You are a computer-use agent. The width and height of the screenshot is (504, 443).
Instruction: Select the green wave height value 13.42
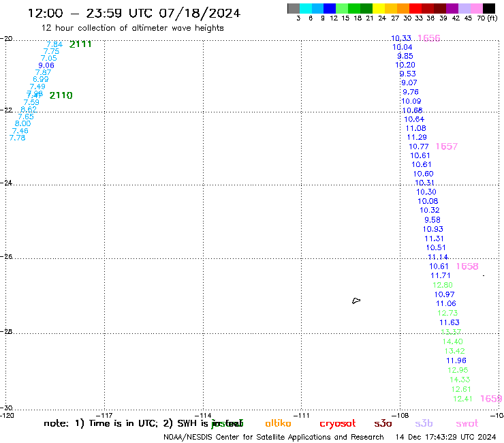pos(454,351)
